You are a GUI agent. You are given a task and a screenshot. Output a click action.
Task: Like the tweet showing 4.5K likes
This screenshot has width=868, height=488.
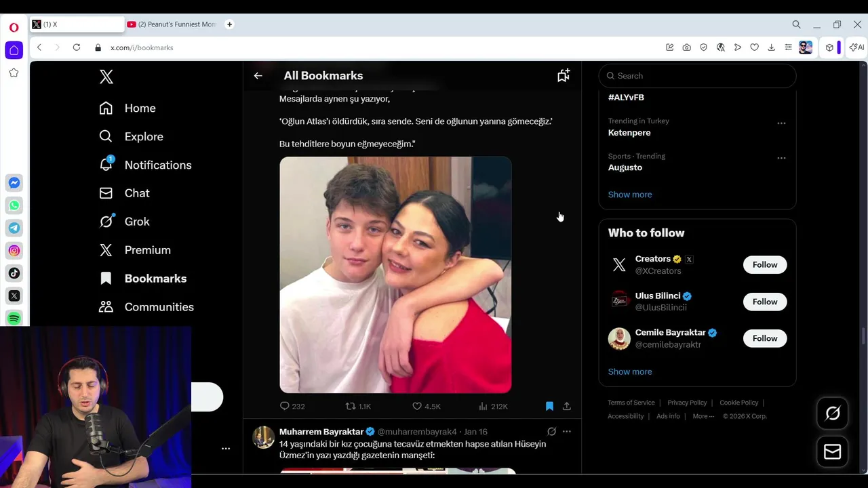click(x=427, y=406)
